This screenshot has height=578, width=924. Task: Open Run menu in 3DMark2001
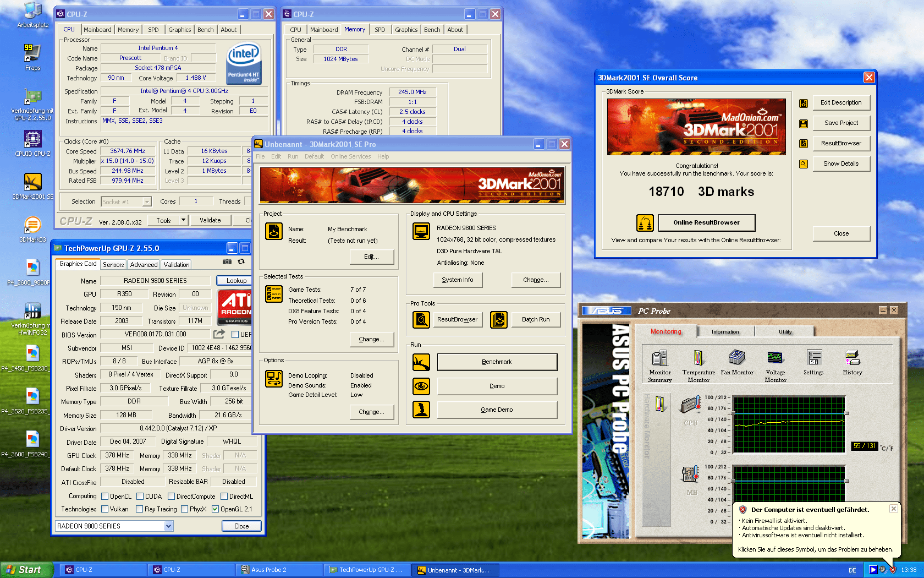(x=293, y=156)
